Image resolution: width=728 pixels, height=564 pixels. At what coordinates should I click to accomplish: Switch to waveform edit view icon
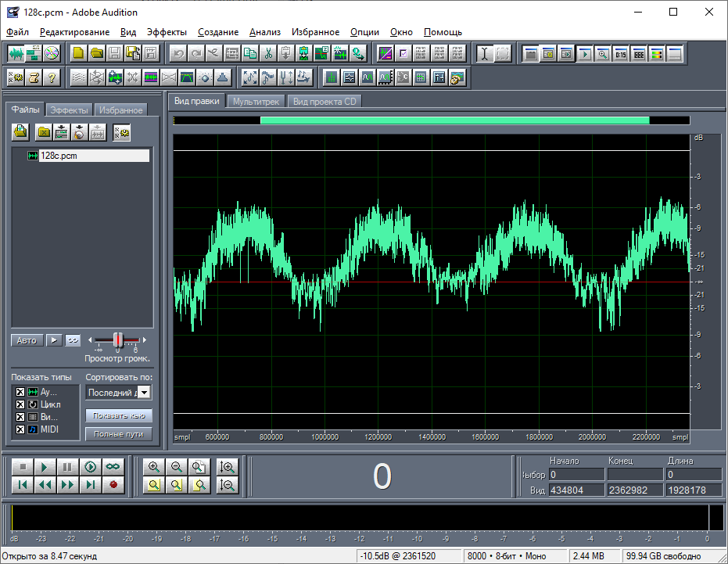tap(16, 53)
